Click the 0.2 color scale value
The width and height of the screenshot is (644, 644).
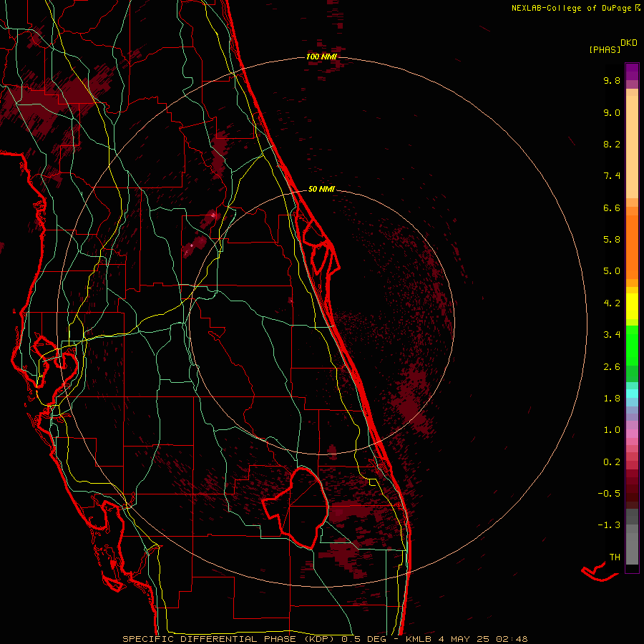tap(612, 462)
